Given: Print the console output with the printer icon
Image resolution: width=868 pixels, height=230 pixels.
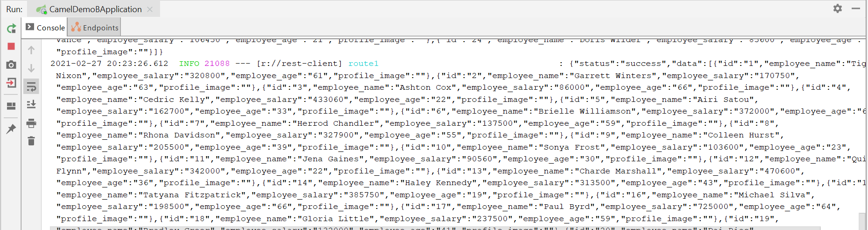Looking at the screenshot, I should (31, 123).
